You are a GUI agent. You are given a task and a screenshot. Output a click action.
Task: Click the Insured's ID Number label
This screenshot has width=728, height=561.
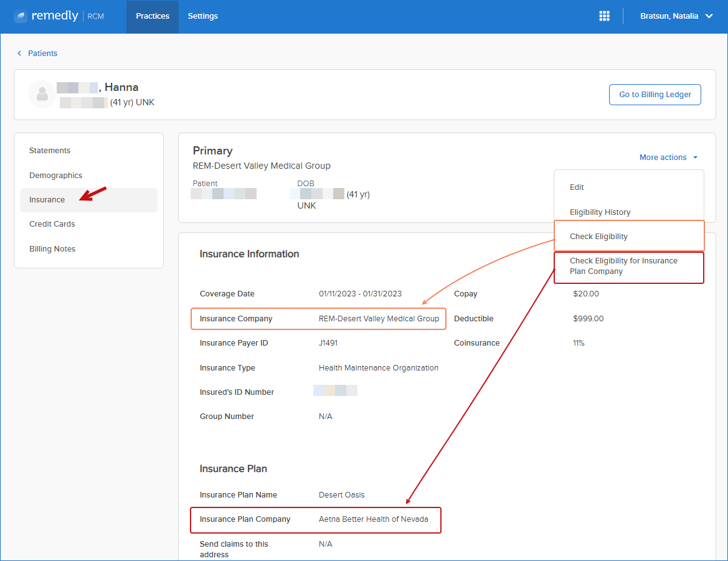tap(237, 392)
